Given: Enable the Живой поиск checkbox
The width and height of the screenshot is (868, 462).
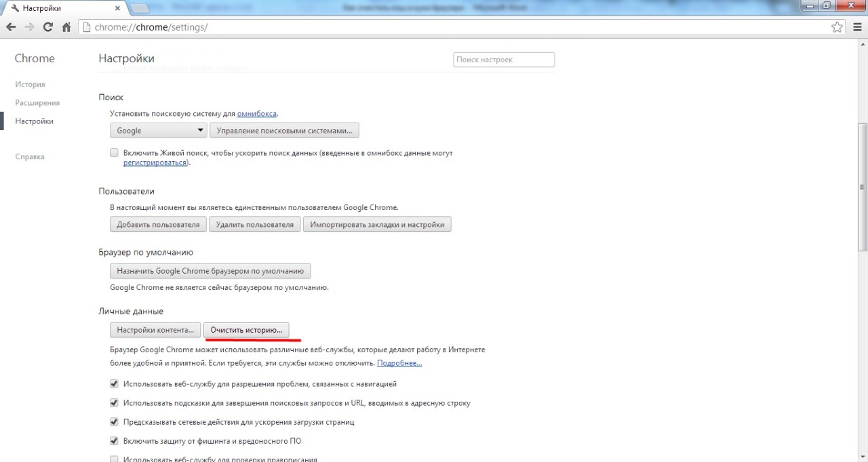Looking at the screenshot, I should [x=114, y=153].
